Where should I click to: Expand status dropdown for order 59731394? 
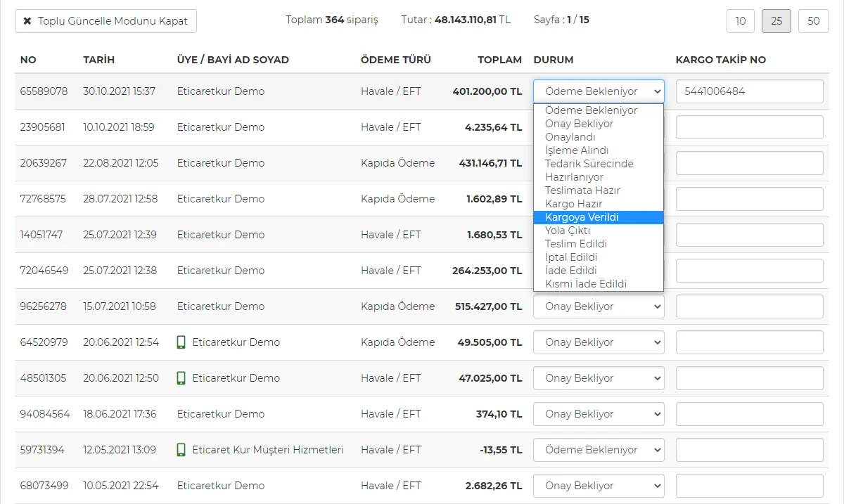(x=598, y=450)
